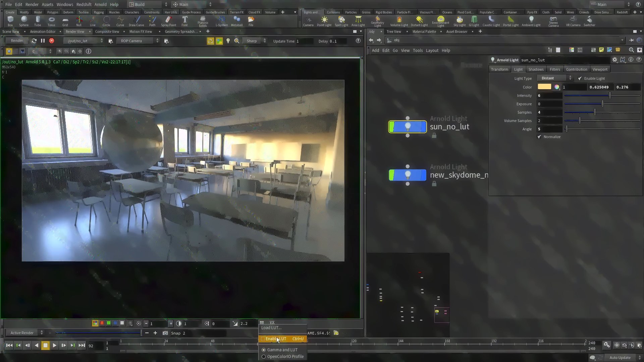This screenshot has height=362, width=644.
Task: Expand the ROP Camera dropdown
Action: point(138,41)
